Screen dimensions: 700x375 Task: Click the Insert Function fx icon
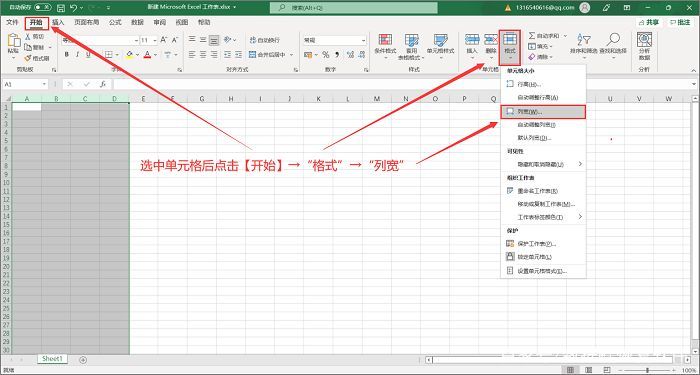point(103,84)
